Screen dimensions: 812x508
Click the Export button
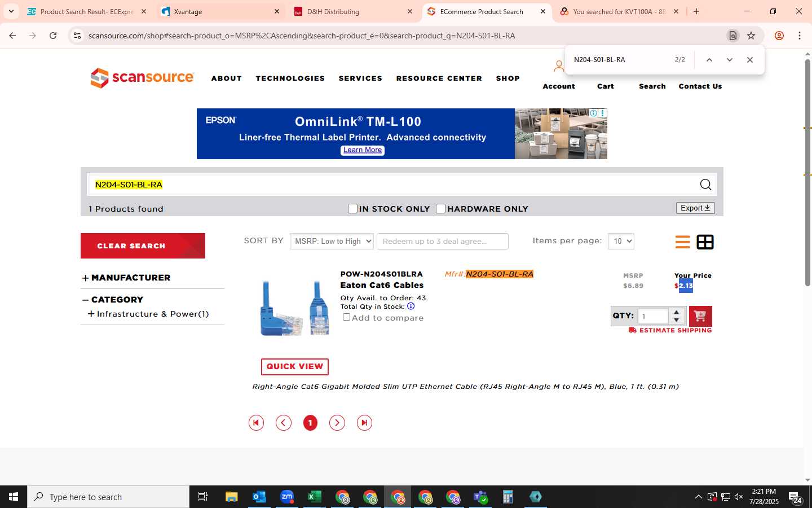tap(695, 208)
